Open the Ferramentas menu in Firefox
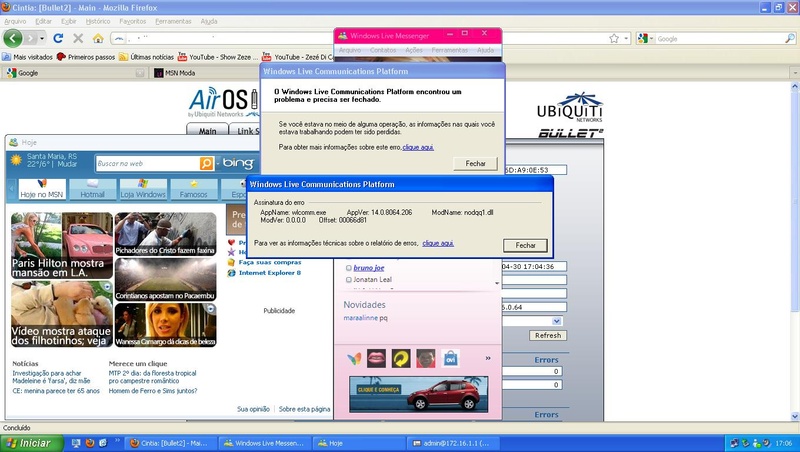 click(x=173, y=21)
